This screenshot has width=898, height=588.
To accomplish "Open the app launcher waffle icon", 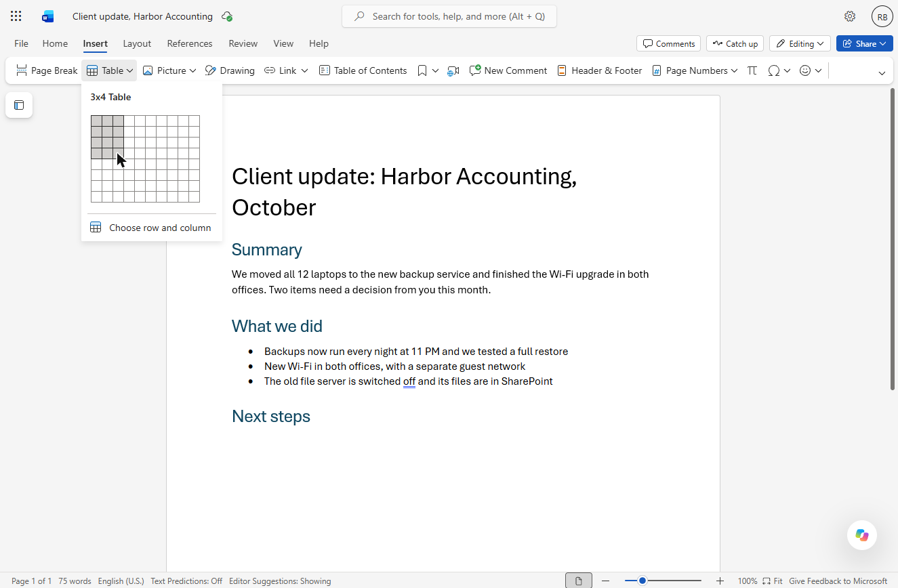I will [x=16, y=16].
